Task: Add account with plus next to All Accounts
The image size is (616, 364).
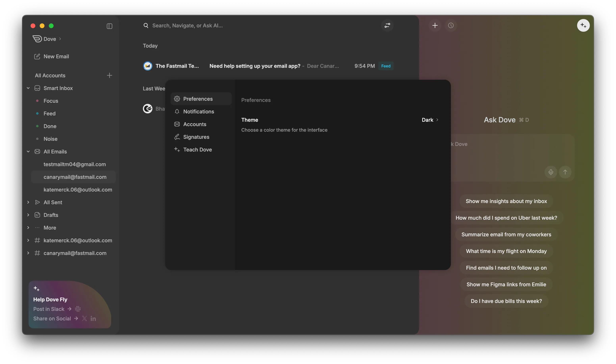Action: [x=110, y=75]
